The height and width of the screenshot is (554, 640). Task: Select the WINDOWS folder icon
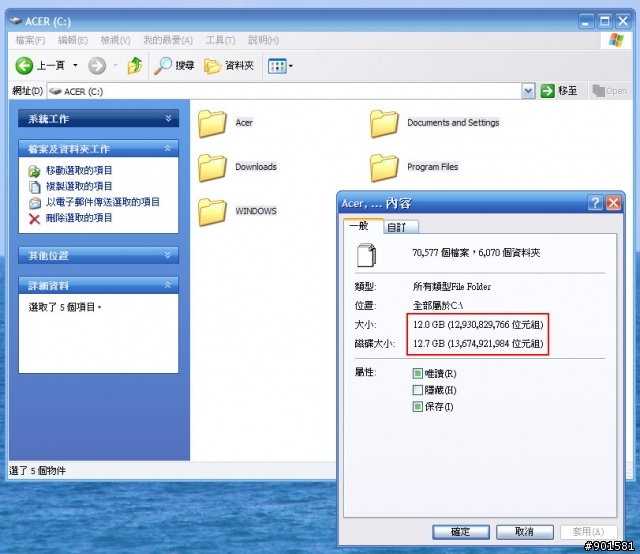coord(212,211)
